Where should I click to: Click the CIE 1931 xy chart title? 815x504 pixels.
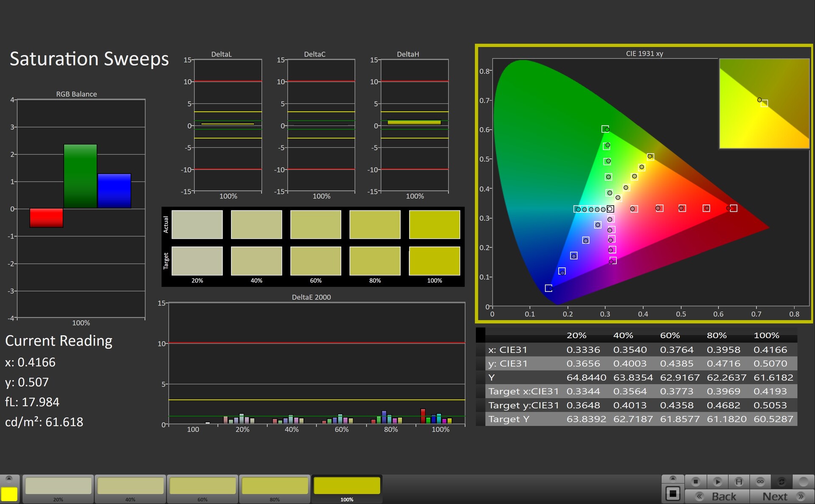pos(644,53)
